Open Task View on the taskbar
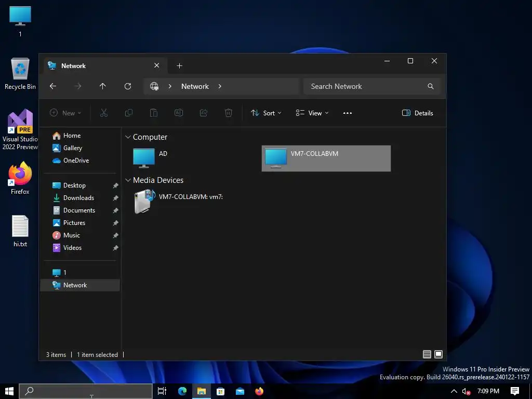 [x=162, y=391]
